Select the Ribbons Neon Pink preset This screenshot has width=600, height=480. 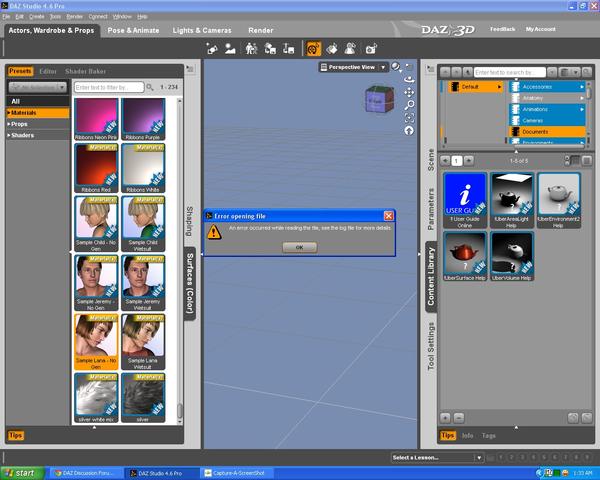[96, 119]
